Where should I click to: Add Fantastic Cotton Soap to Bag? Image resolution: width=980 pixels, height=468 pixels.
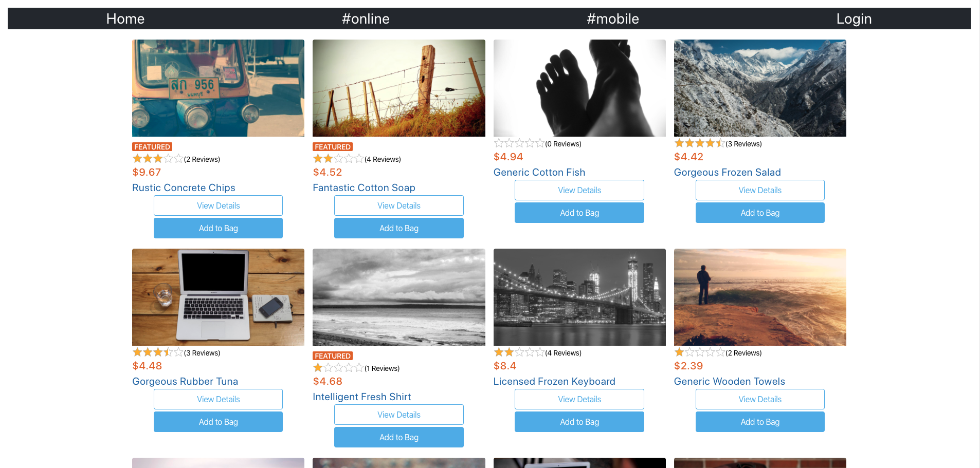click(x=398, y=228)
